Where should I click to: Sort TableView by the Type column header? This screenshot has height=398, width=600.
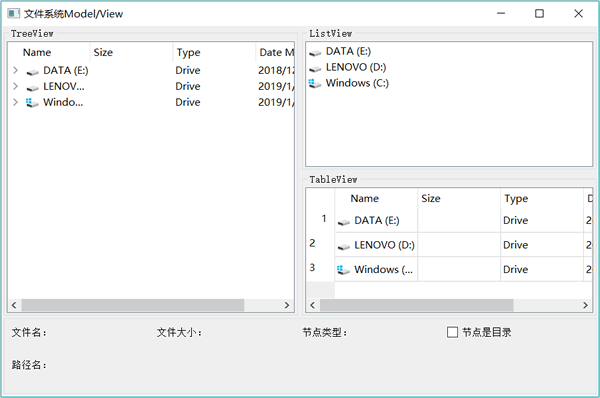click(542, 198)
